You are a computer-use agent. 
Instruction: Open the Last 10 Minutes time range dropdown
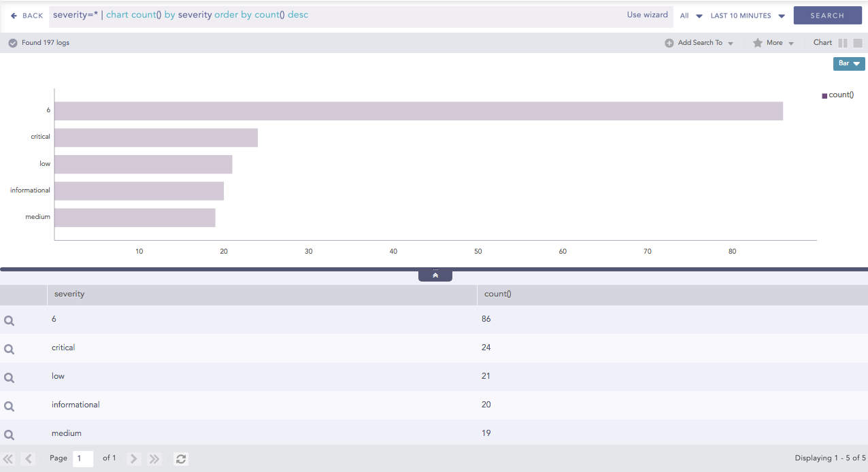[748, 16]
